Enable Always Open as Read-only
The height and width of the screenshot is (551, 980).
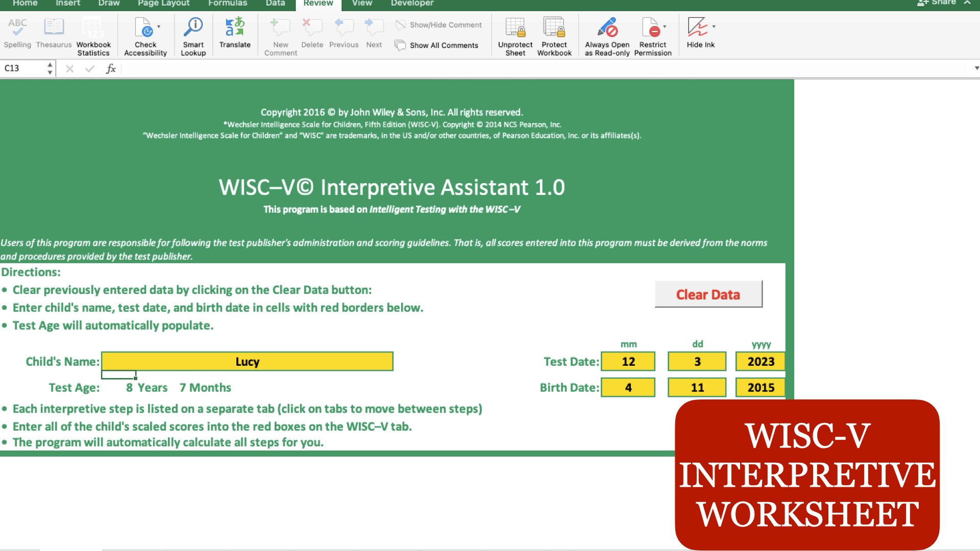pyautogui.click(x=607, y=35)
